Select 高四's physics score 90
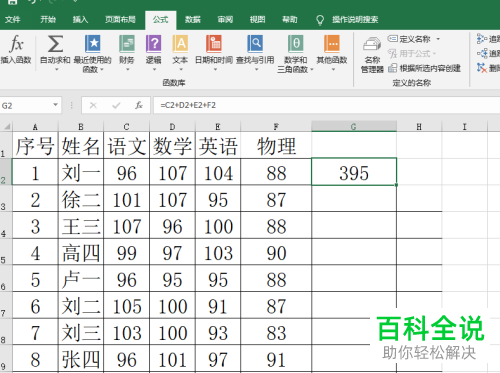500x373 pixels. click(276, 252)
